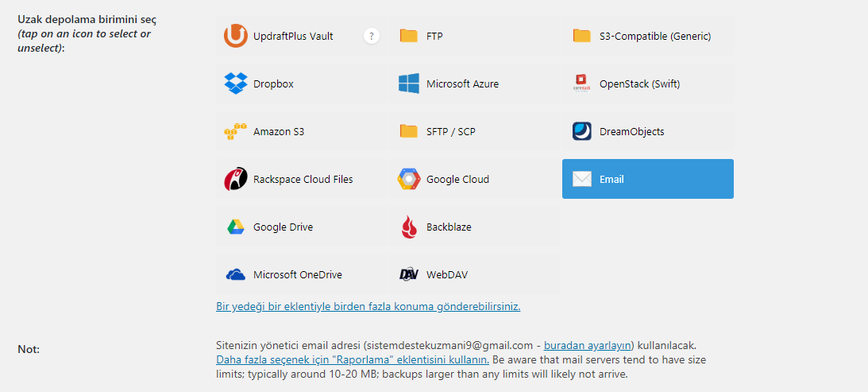Choose S3-Compatible (Generic) storage label
The image size is (868, 392).
point(655,37)
